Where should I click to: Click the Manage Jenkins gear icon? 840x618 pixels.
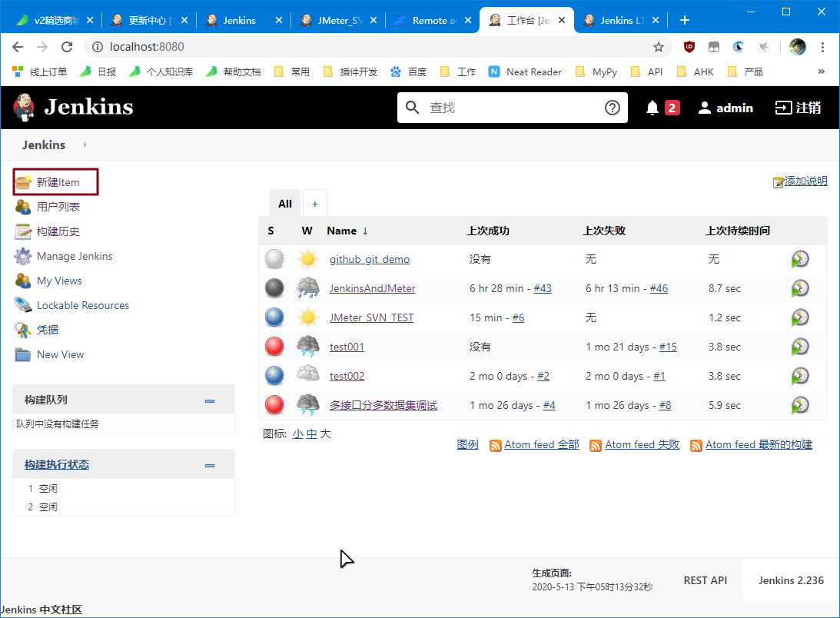[x=23, y=256]
